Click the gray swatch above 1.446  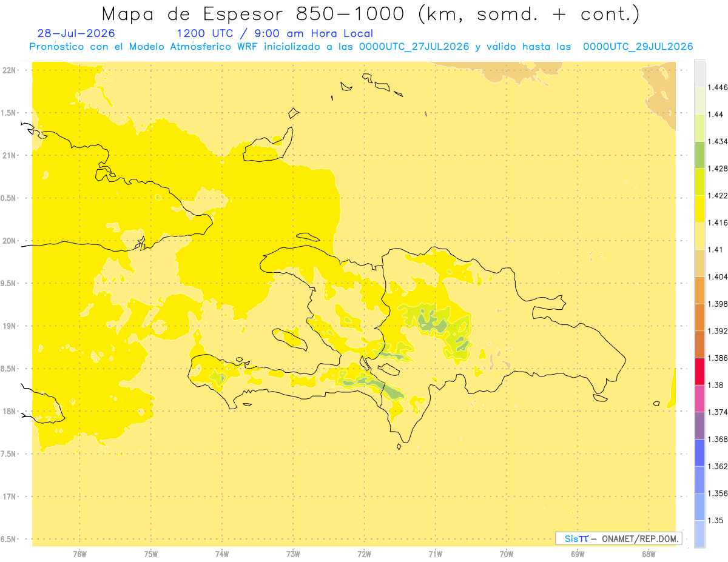pos(699,74)
